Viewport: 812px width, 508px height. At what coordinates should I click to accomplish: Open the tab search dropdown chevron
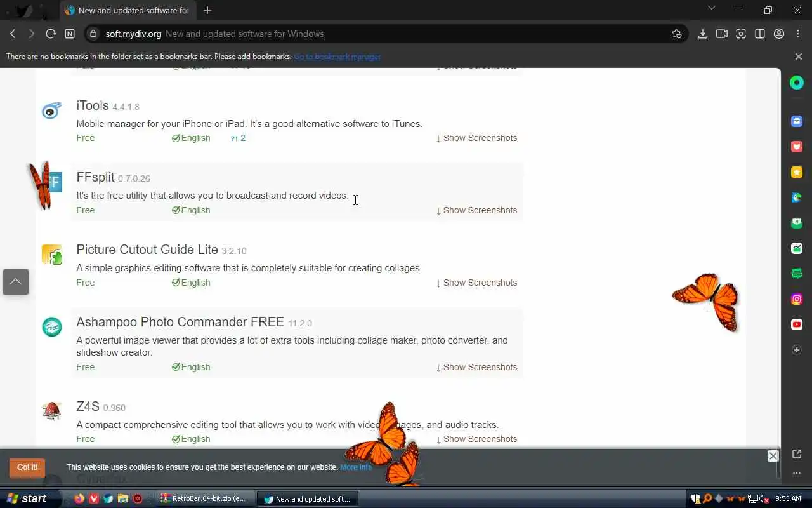coord(711,8)
